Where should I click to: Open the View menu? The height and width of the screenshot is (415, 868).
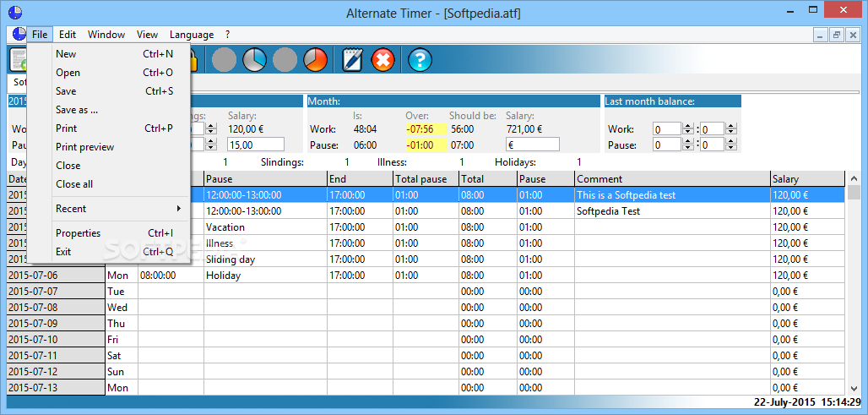[147, 35]
